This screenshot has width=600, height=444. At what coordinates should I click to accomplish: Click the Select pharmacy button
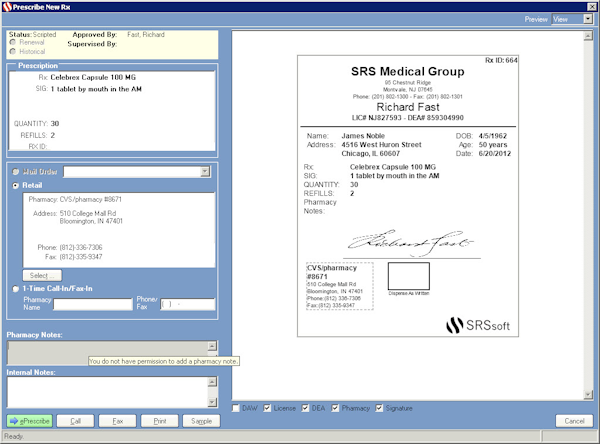pyautogui.click(x=42, y=276)
